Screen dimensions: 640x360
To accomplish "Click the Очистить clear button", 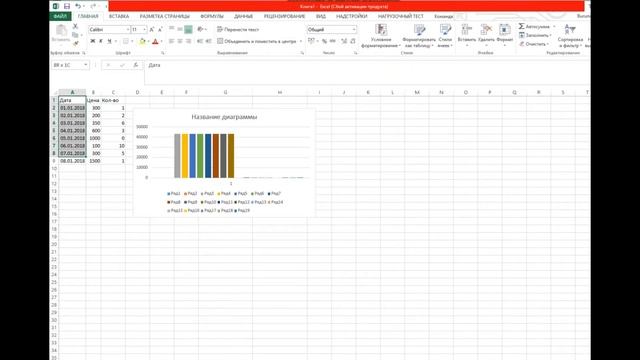I will [x=534, y=44].
